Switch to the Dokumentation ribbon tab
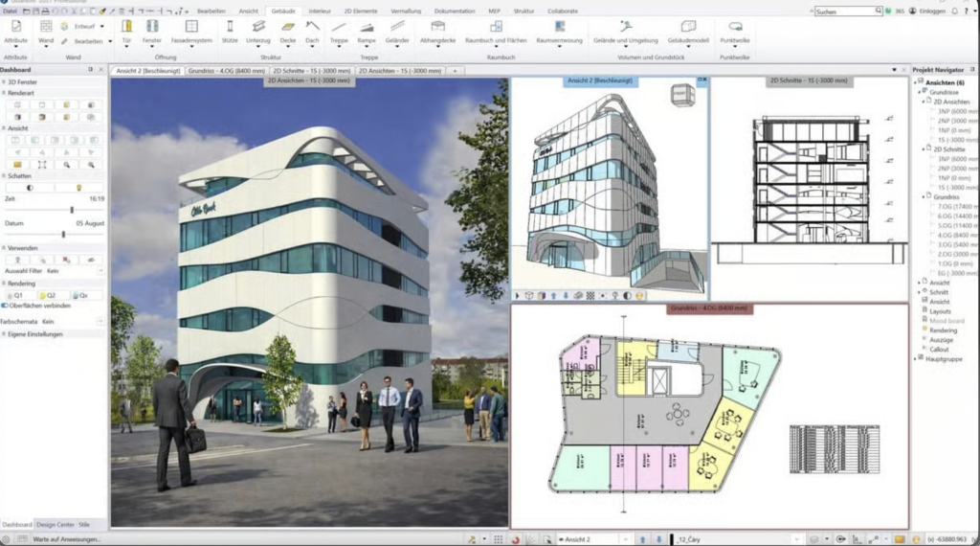 455,11
